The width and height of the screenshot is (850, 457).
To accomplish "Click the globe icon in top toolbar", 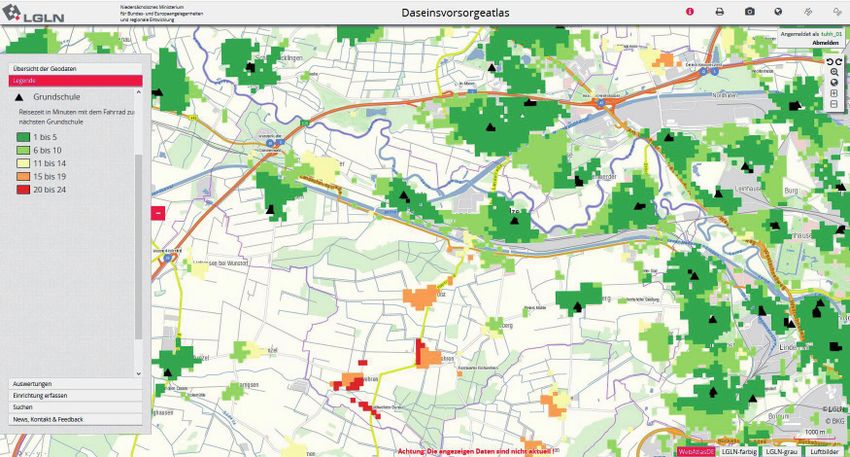I will coord(778,11).
